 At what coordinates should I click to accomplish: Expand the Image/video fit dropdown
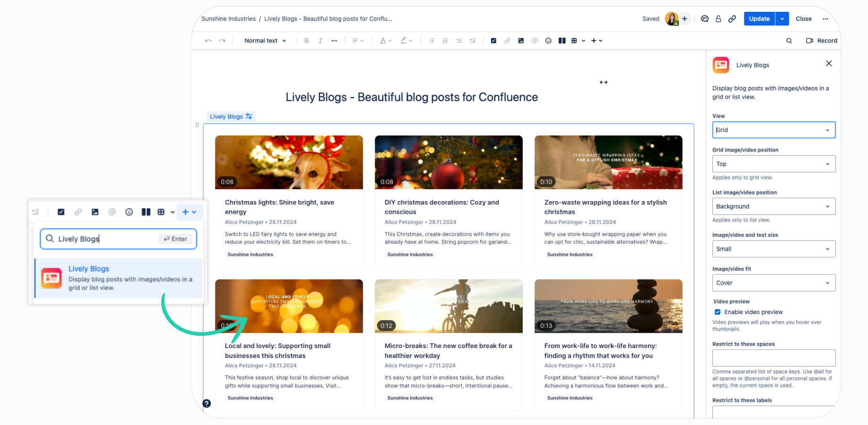pyautogui.click(x=773, y=283)
